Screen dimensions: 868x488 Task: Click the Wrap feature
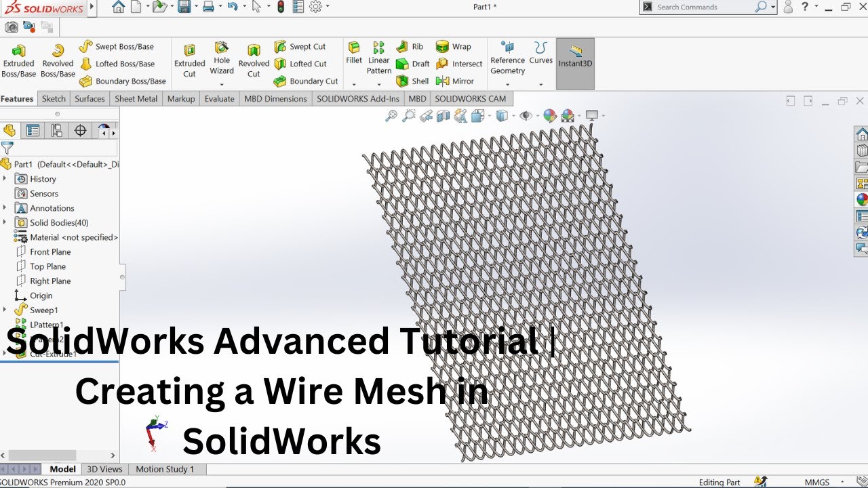pos(453,47)
